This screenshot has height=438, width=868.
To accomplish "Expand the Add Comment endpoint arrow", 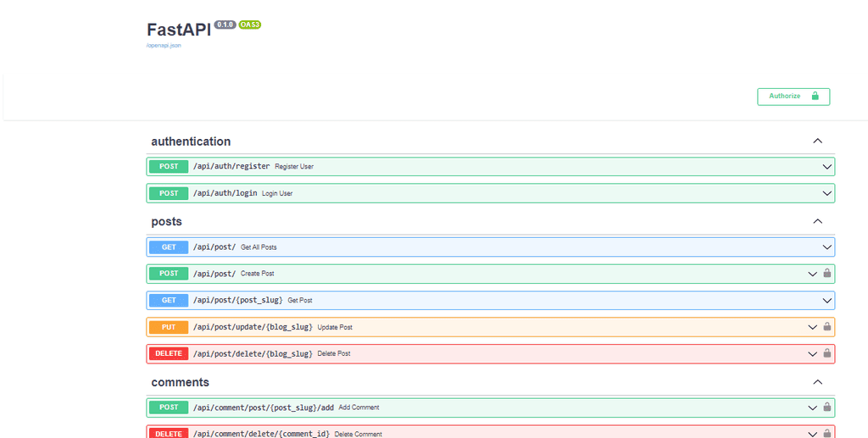I will tap(812, 408).
